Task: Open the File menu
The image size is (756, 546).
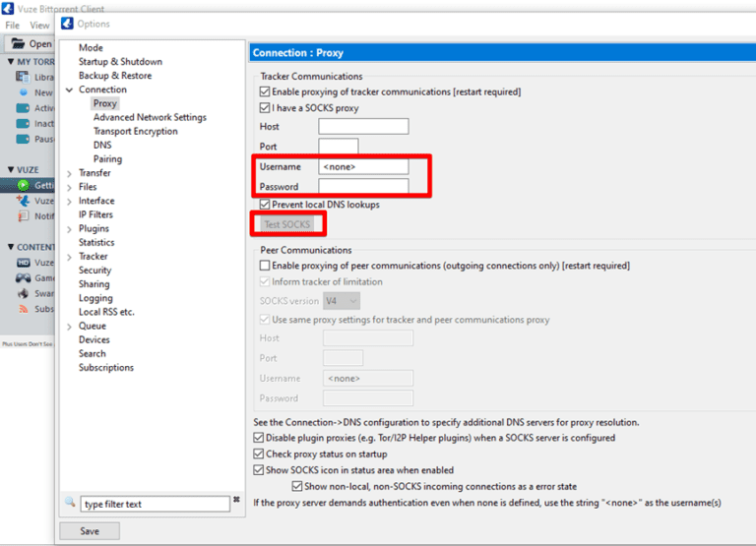Action: coord(12,26)
